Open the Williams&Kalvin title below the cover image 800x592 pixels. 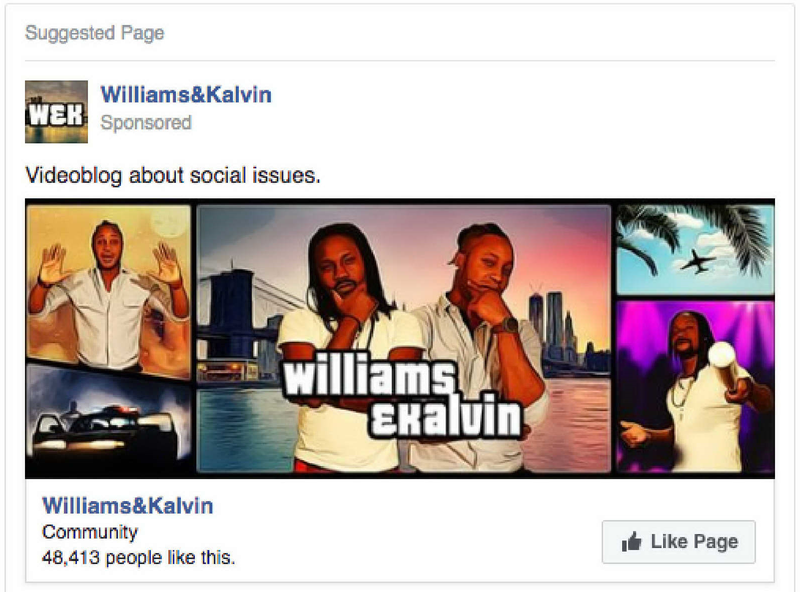coord(128,506)
